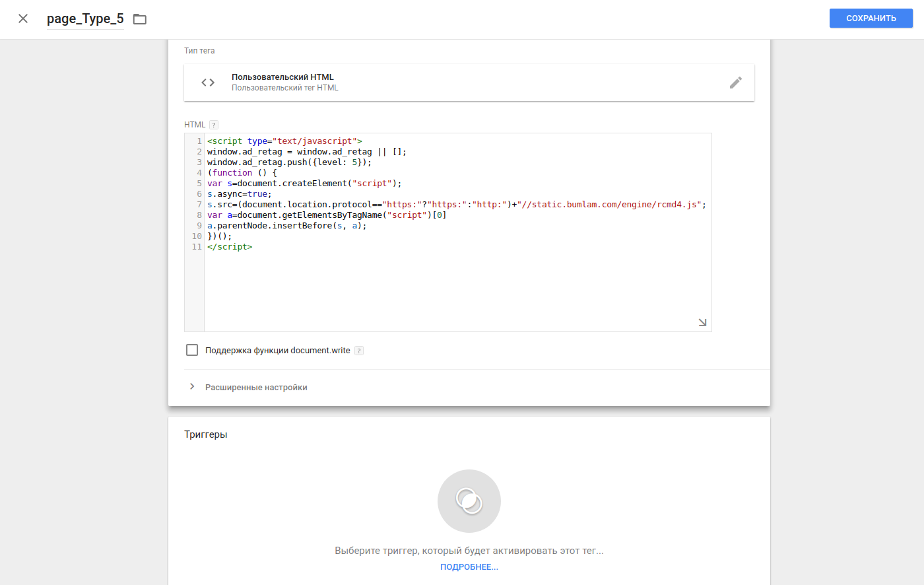Image resolution: width=924 pixels, height=585 pixels.
Task: Enable the document.write support checkbox
Action: pos(192,350)
